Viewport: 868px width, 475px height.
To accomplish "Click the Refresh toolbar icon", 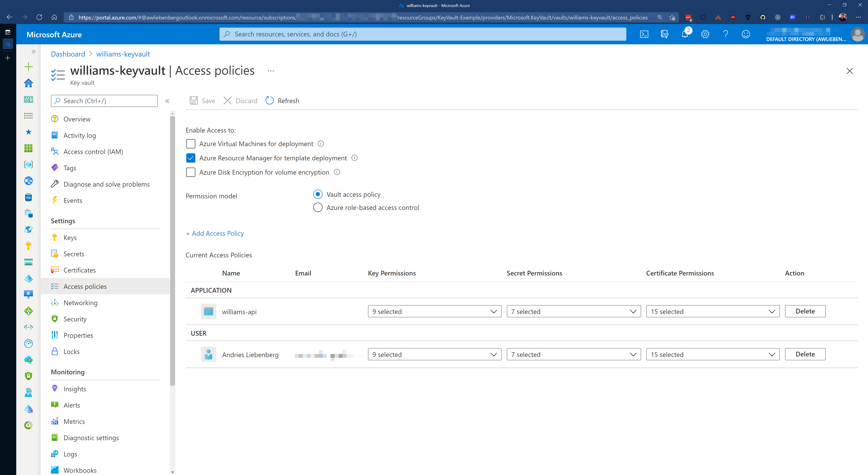I will coord(270,100).
